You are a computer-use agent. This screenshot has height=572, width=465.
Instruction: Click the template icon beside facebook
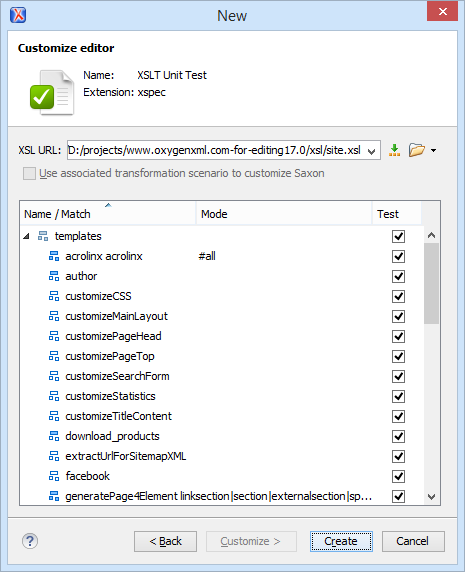54,476
